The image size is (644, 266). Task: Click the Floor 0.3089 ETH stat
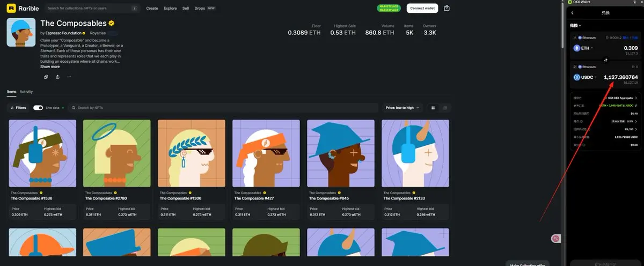click(x=304, y=30)
